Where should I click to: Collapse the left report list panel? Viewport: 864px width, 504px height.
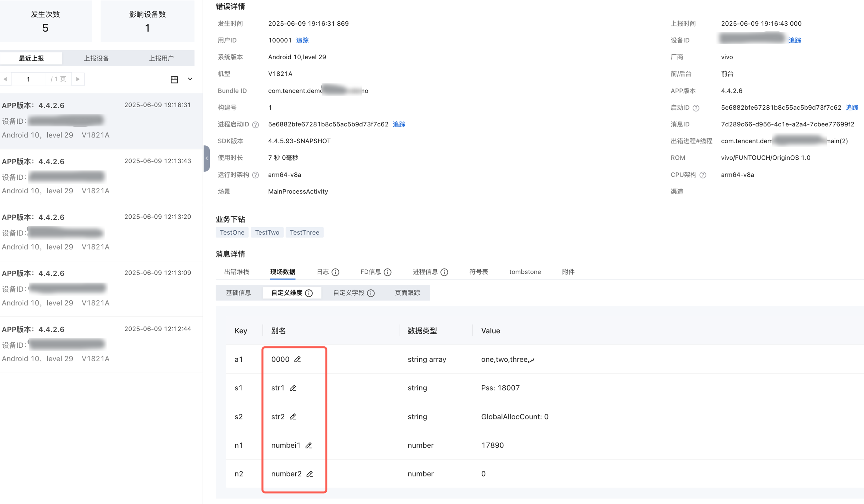[x=206, y=159]
